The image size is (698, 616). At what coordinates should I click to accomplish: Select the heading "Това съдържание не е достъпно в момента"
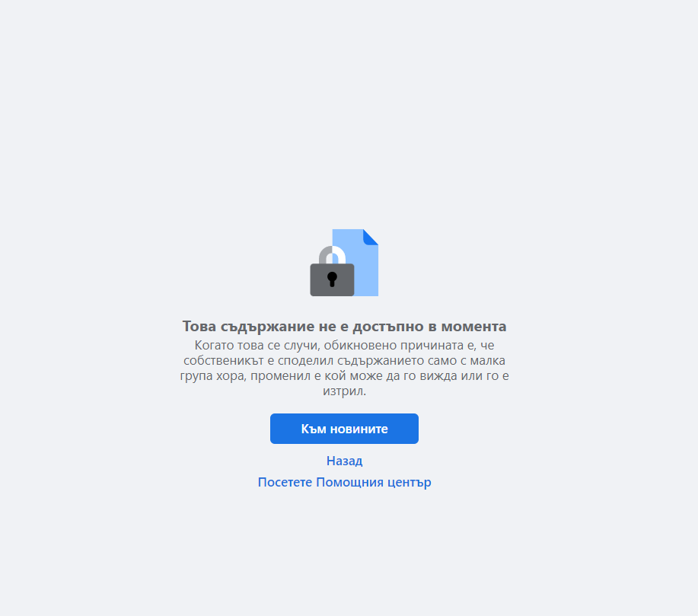pyautogui.click(x=344, y=326)
